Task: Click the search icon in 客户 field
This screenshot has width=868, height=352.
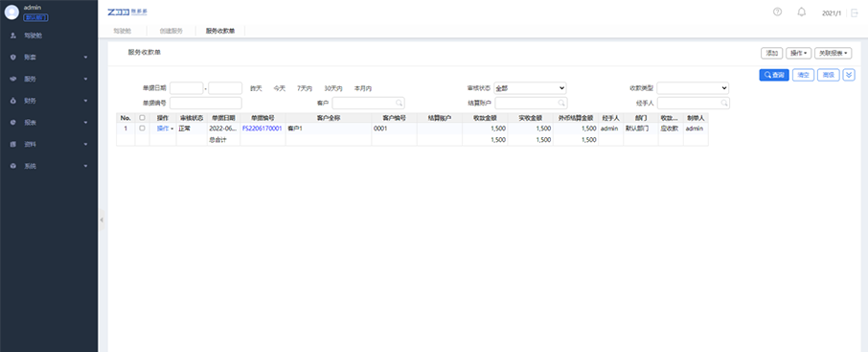Action: tap(399, 103)
